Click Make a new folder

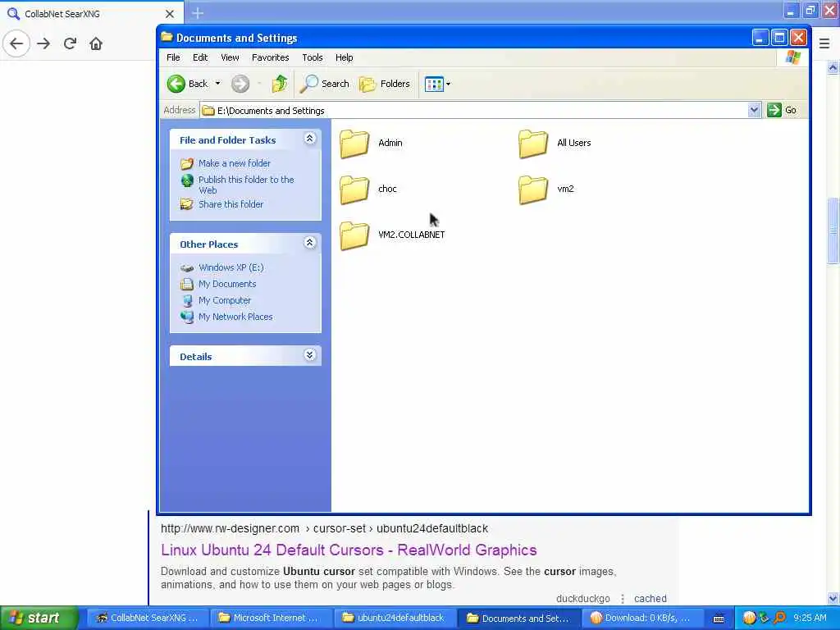(x=234, y=163)
